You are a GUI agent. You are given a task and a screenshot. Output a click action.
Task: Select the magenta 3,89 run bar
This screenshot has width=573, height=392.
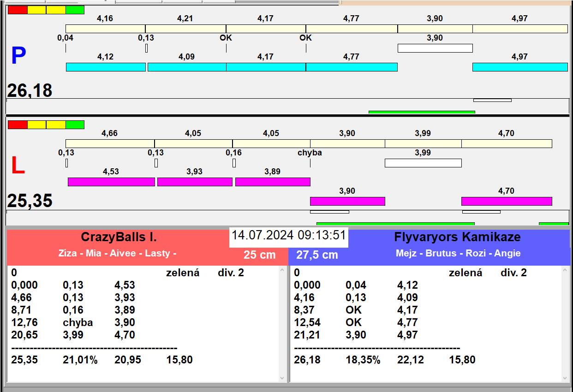point(272,182)
